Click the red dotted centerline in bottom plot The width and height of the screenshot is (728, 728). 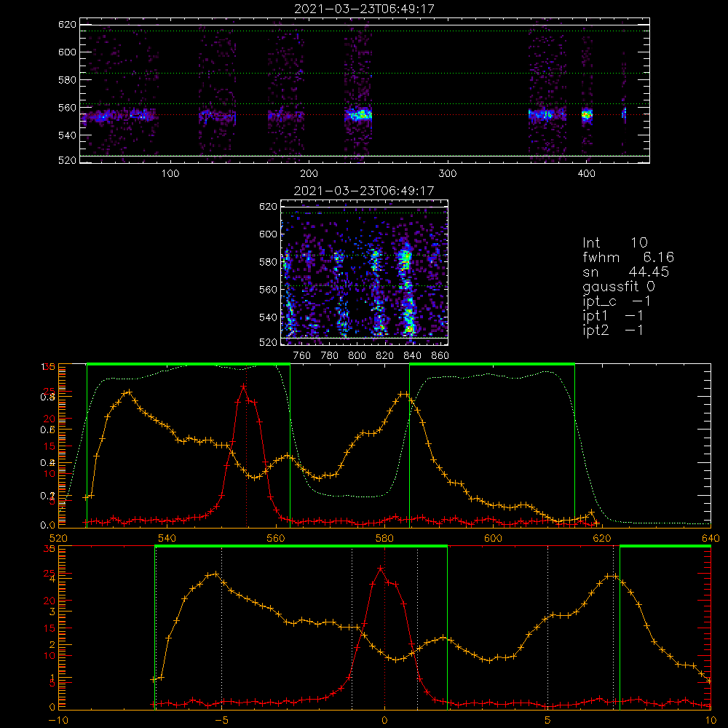point(384,627)
